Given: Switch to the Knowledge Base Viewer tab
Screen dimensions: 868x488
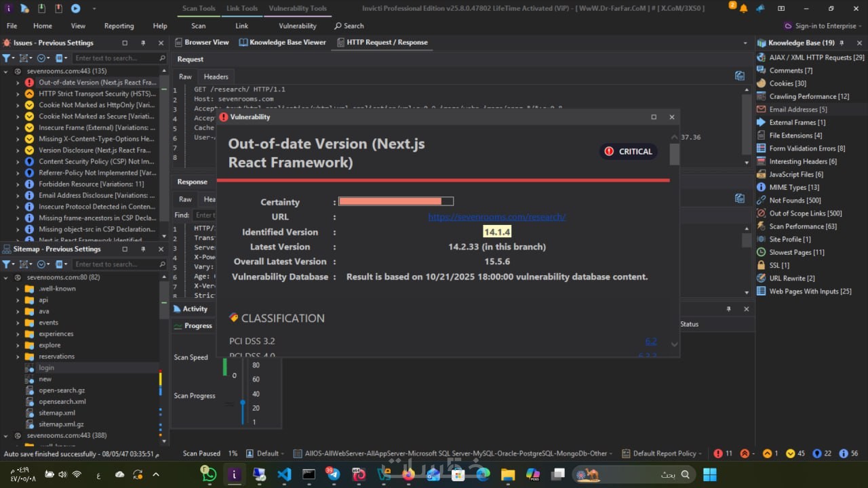Looking at the screenshot, I should click(x=283, y=42).
